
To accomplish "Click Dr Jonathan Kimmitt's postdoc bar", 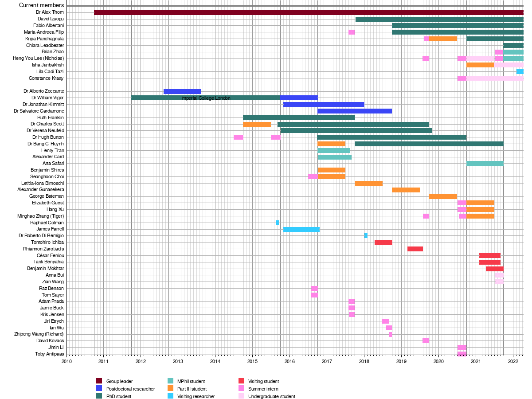I will pyautogui.click(x=324, y=105).
